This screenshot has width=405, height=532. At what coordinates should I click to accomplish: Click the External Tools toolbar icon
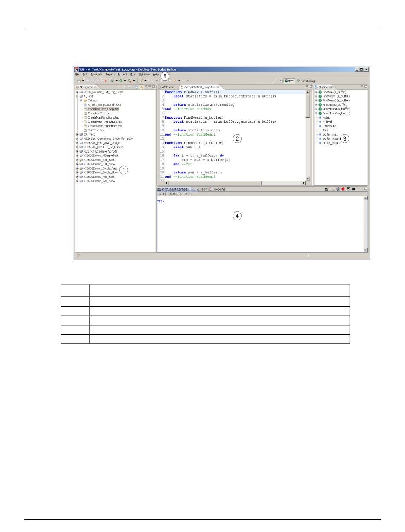click(129, 81)
